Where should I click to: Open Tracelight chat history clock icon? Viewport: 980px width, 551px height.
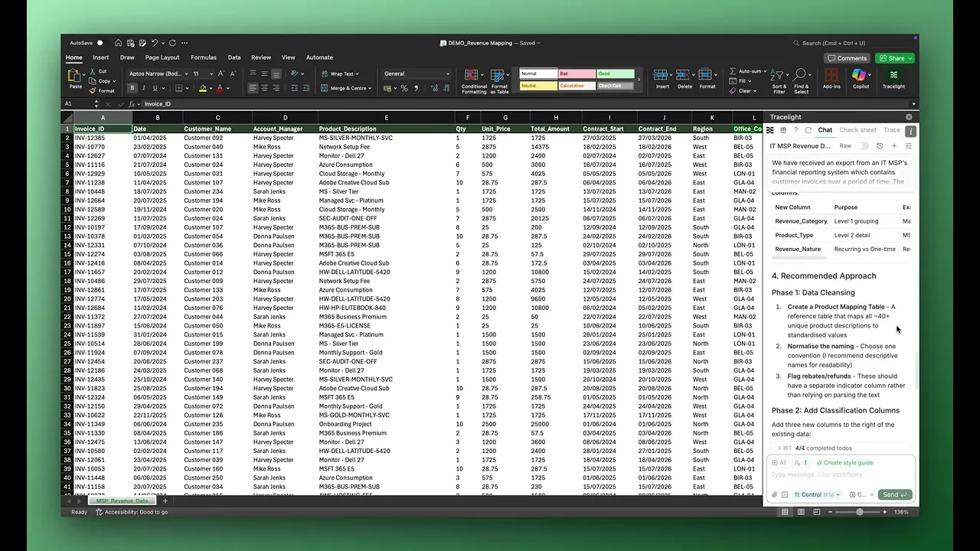coord(880,145)
